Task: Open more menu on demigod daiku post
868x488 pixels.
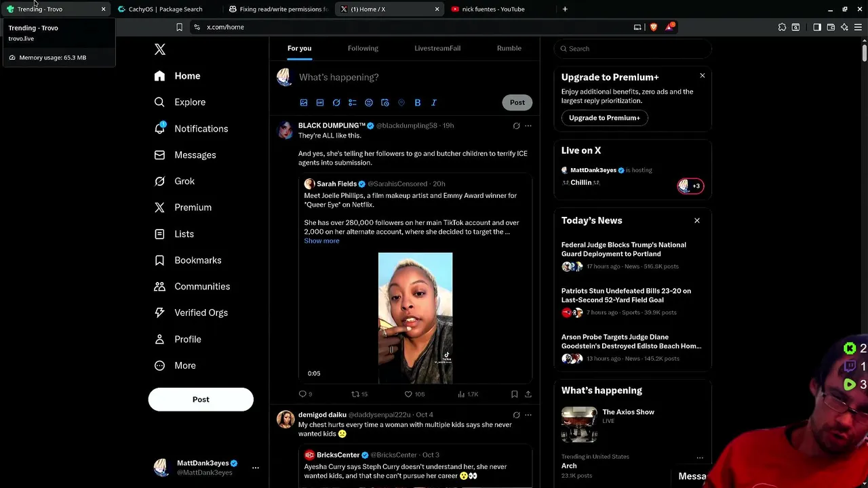Action: point(528,415)
